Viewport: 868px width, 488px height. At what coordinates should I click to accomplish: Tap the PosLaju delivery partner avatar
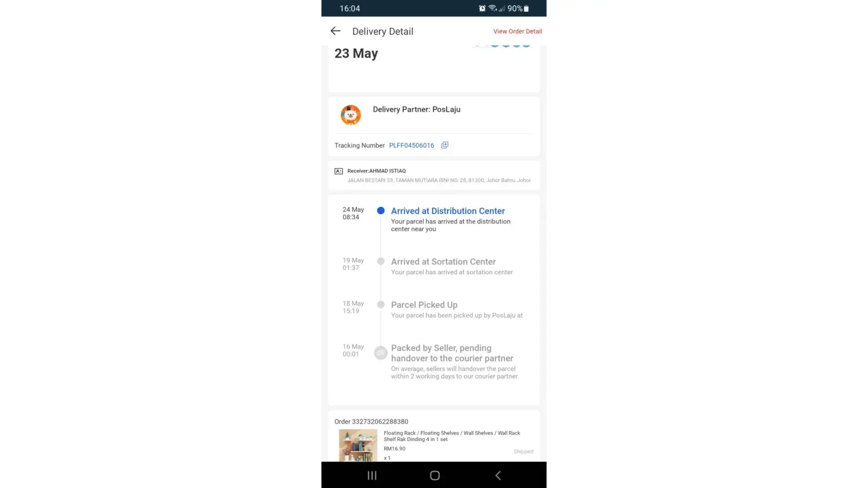click(351, 115)
